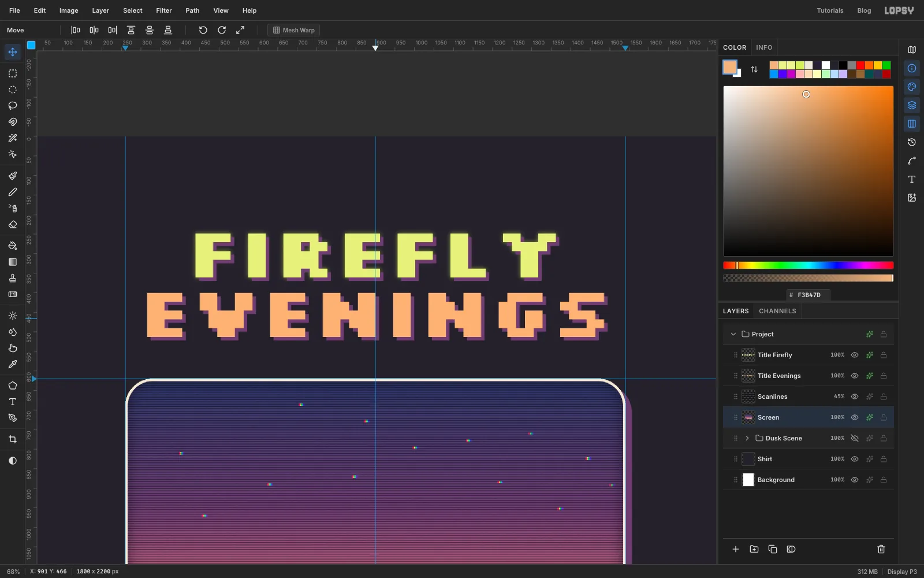Align layers to left edges
The height and width of the screenshot is (578, 924).
pyautogui.click(x=76, y=30)
